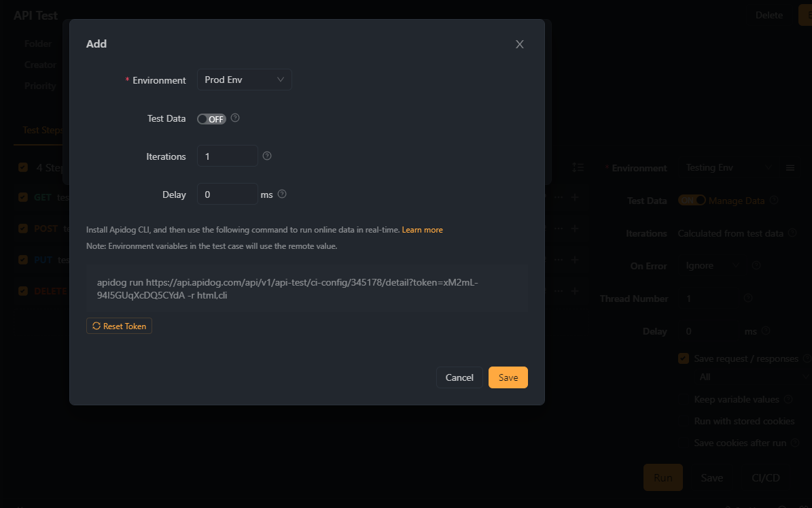Click the background Save button near Run
Screen dimensions: 812x508
tap(712, 477)
